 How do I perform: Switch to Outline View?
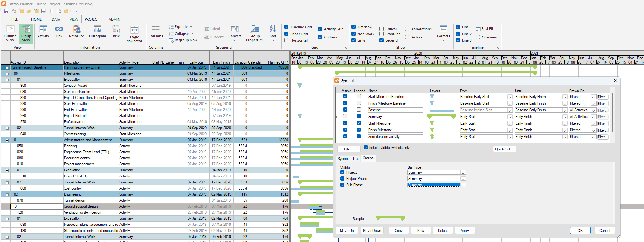coord(10,34)
